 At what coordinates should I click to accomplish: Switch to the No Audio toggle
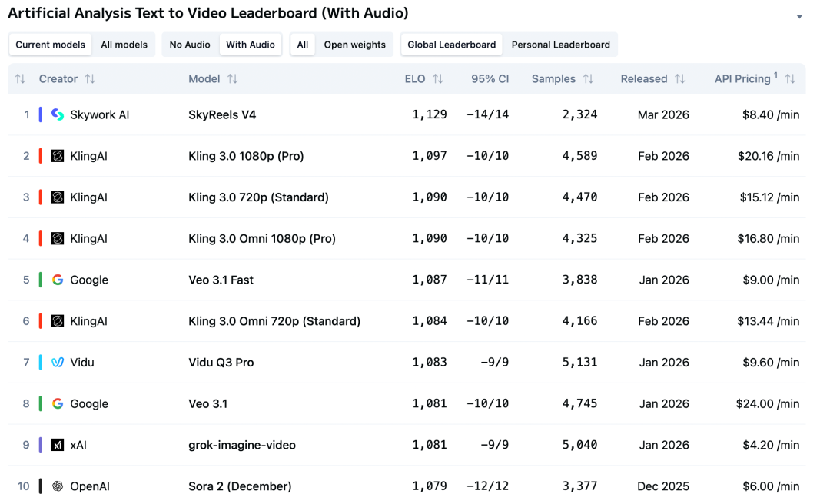coord(190,45)
